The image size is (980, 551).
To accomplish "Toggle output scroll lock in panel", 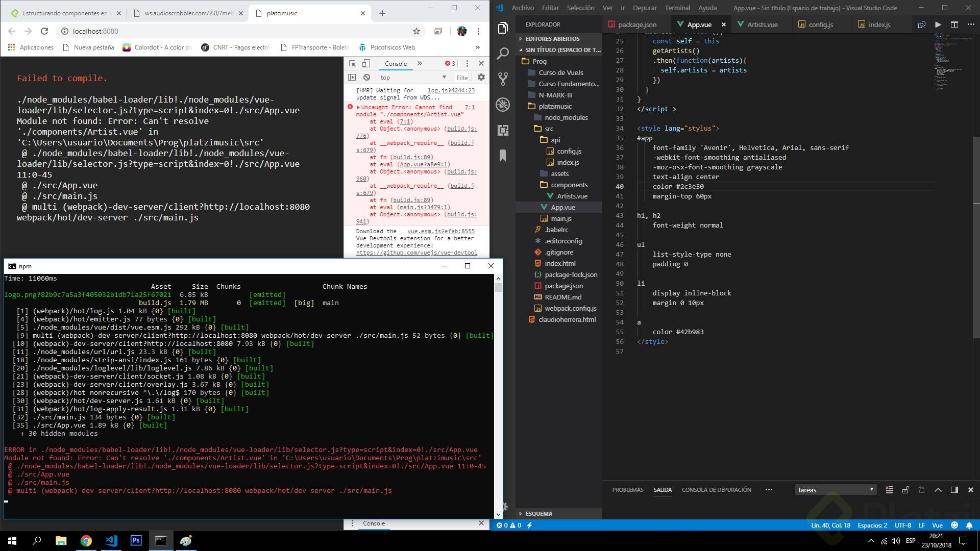I will [x=905, y=490].
